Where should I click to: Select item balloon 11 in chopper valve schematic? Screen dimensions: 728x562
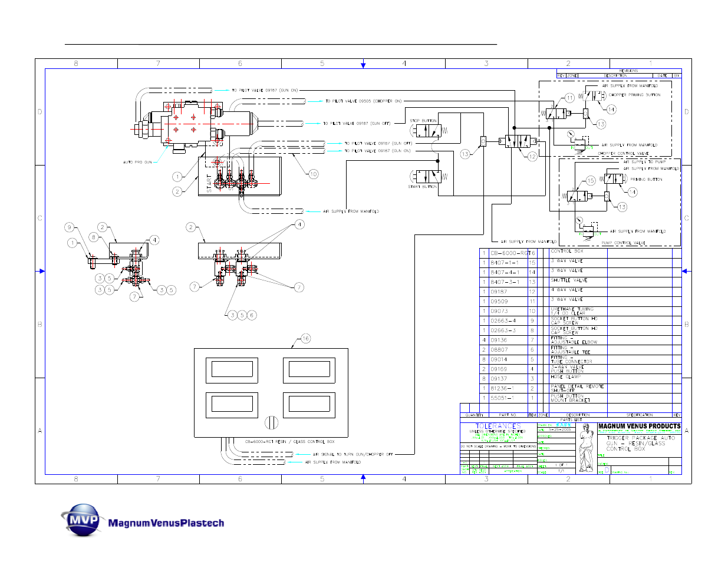coord(569,98)
